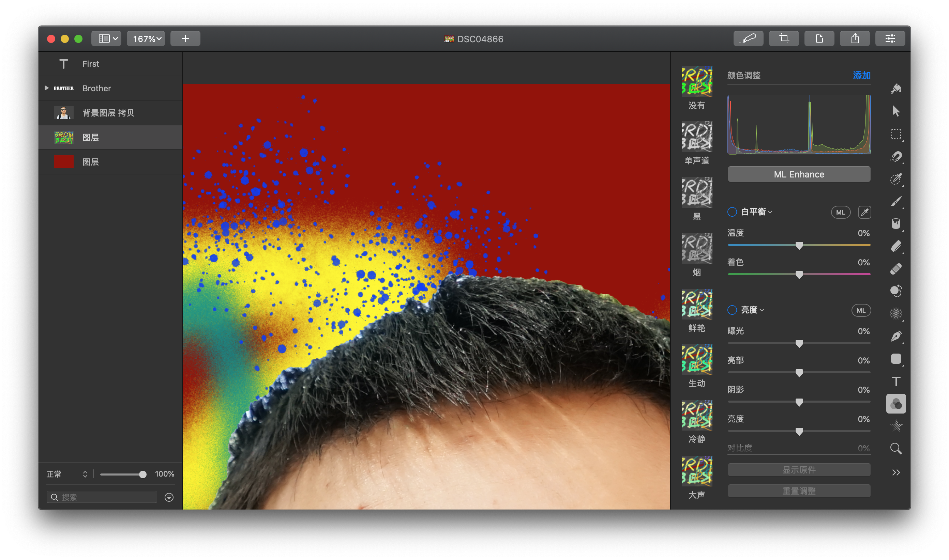Click the layer filter icon beside search
The image size is (949, 560).
point(169,497)
